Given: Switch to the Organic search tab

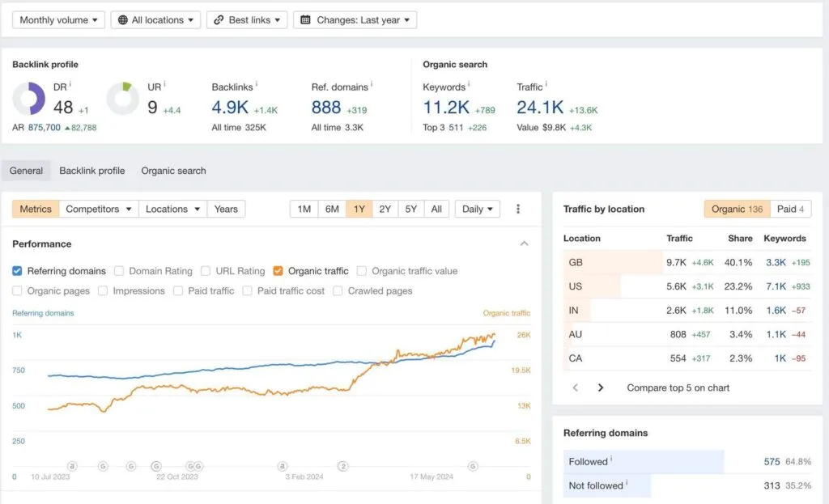Looking at the screenshot, I should tap(173, 171).
